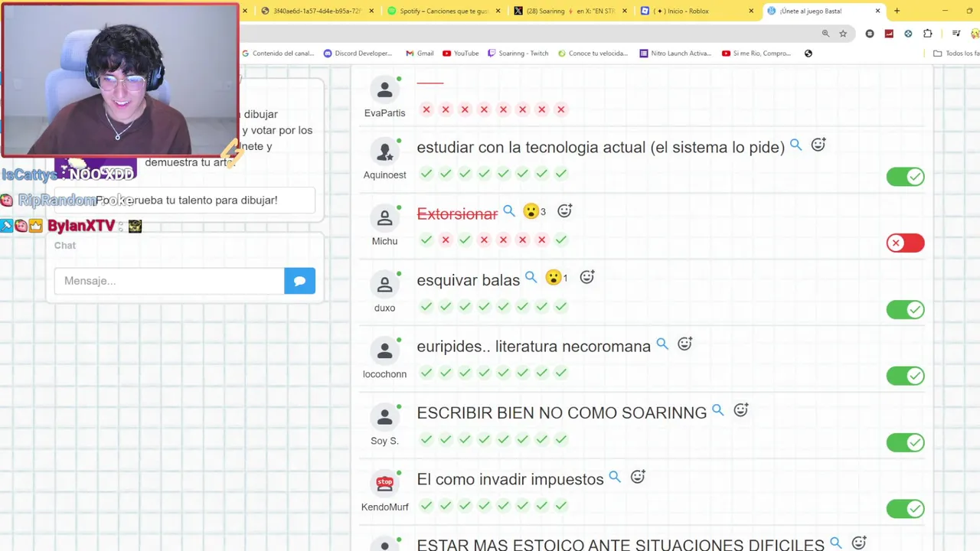Enable the rejected toggle on 'Extorsionar'
The width and height of the screenshot is (980, 551).
[x=906, y=243]
